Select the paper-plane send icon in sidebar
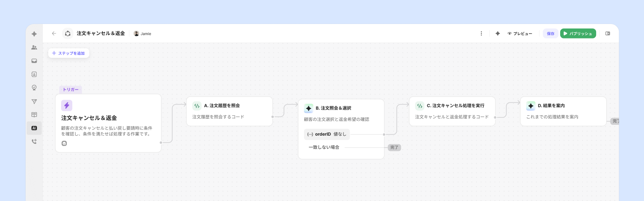The width and height of the screenshot is (644, 201). [34, 101]
